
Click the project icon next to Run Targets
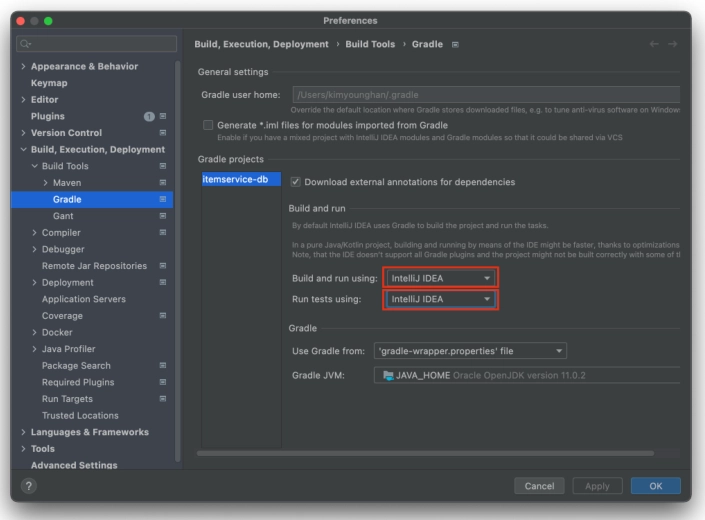click(163, 399)
